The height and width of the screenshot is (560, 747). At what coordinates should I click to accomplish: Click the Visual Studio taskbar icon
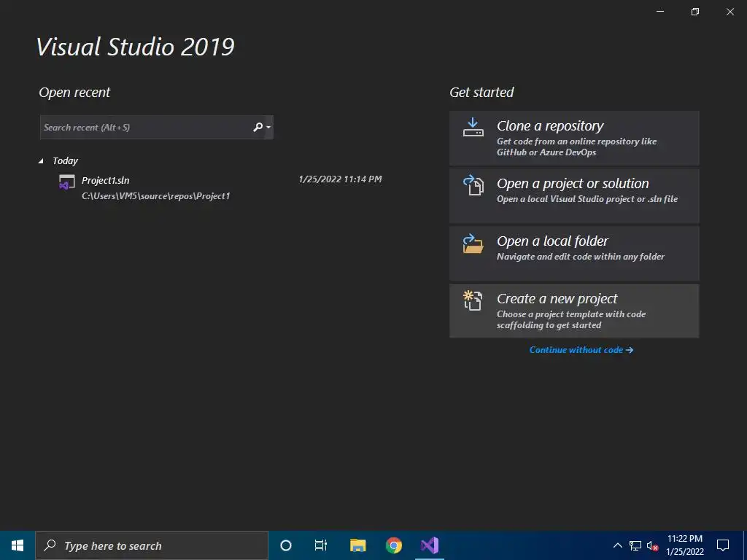(429, 545)
